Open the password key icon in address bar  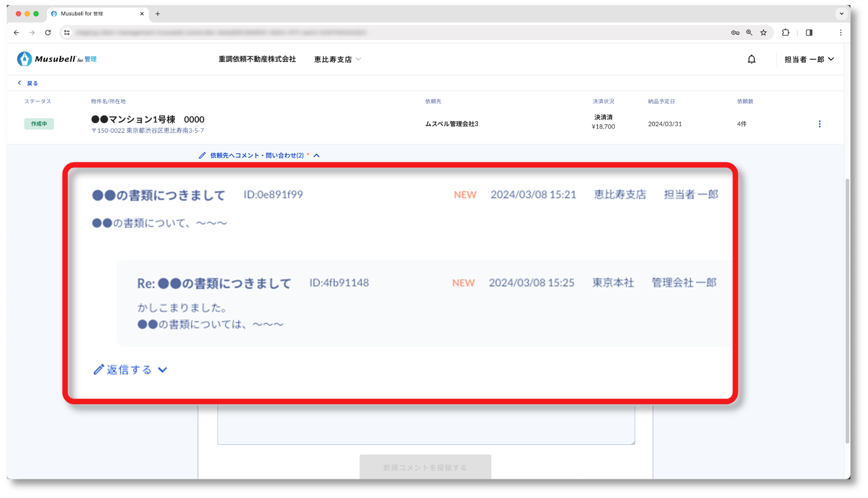(735, 33)
